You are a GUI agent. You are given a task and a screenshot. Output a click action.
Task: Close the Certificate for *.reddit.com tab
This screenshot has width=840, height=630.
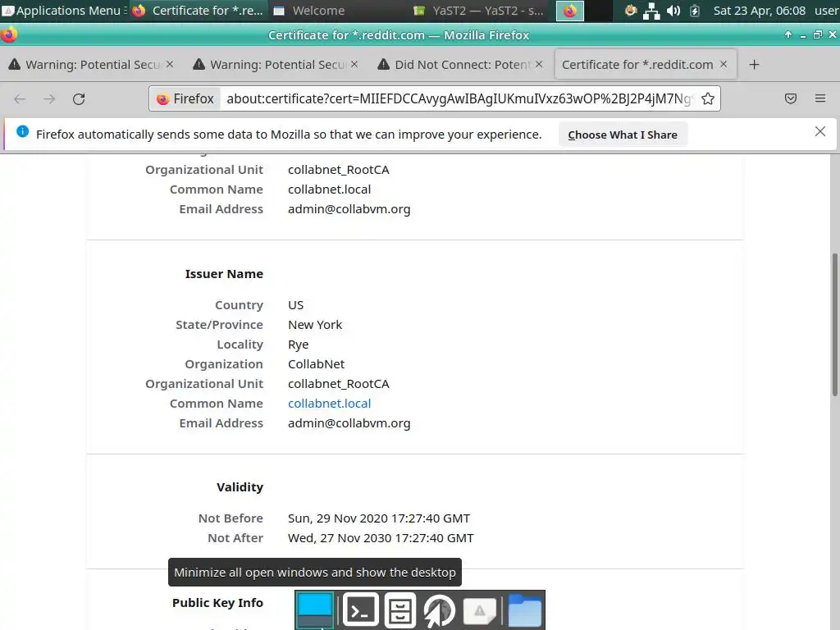(724, 64)
